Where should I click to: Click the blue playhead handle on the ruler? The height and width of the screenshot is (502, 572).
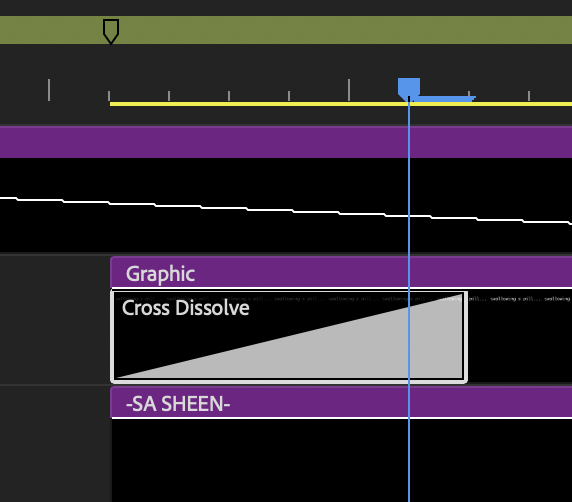(409, 88)
